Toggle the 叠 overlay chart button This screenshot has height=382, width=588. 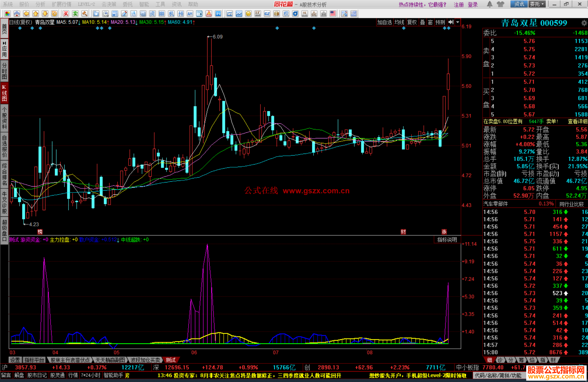pyautogui.click(x=422, y=22)
